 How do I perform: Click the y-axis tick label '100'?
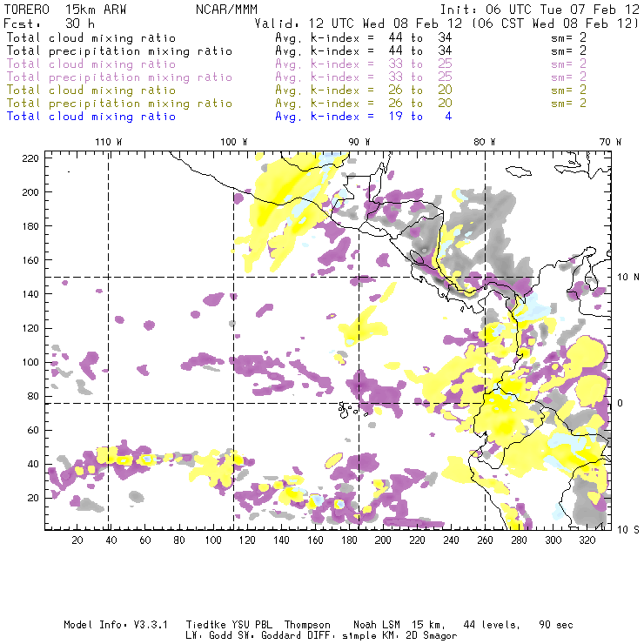point(30,362)
